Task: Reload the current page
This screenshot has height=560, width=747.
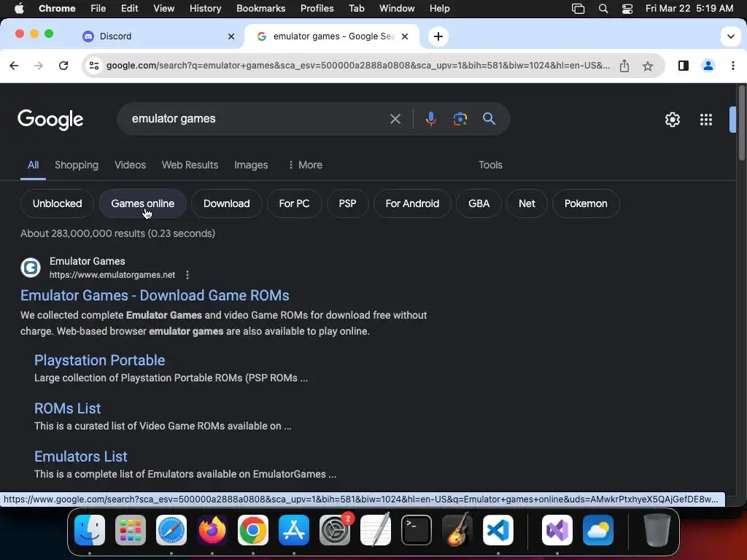Action: pos(63,66)
